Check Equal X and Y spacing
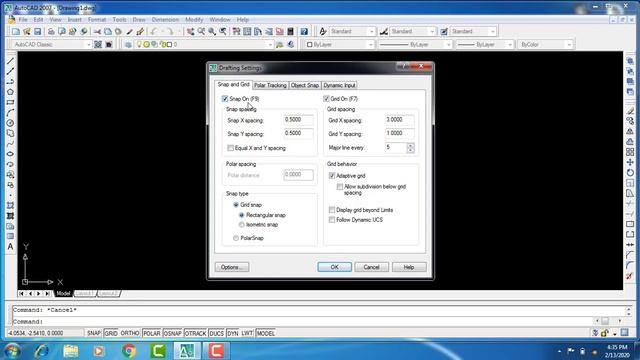 point(231,148)
